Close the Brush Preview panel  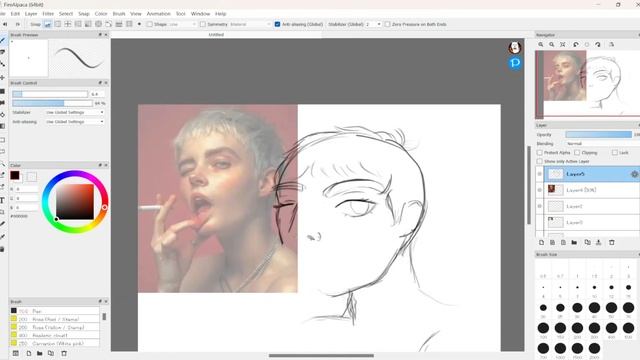(x=106, y=35)
